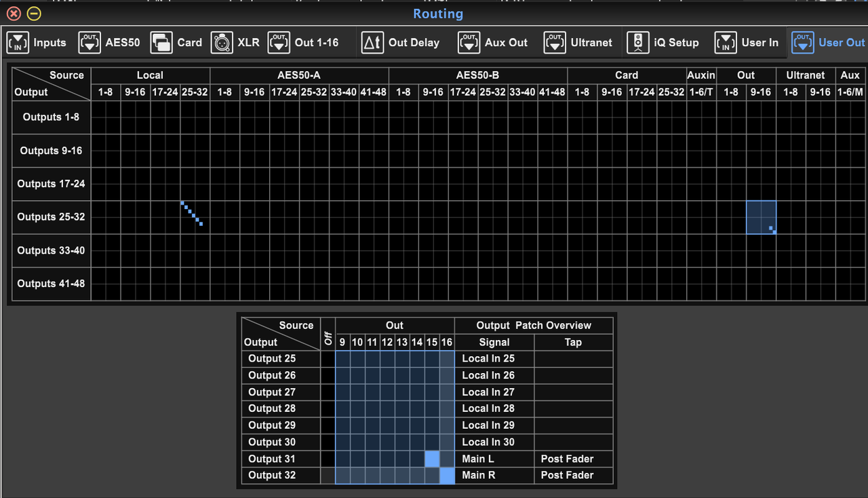
Task: Click the Main R signal cell
Action: tap(494, 476)
